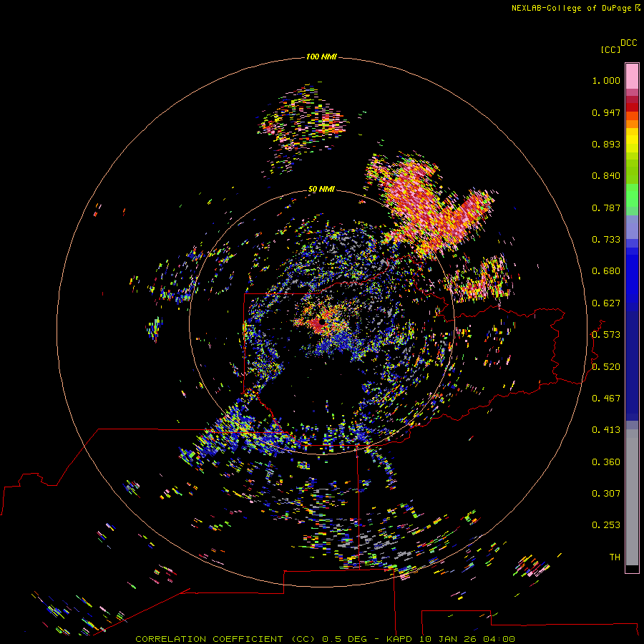Click the 0.787 legend value
The height and width of the screenshot is (644, 644).
[606, 208]
